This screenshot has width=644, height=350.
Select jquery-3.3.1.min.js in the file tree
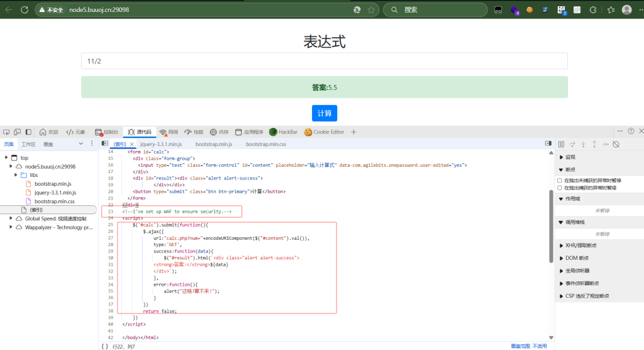tap(55, 193)
